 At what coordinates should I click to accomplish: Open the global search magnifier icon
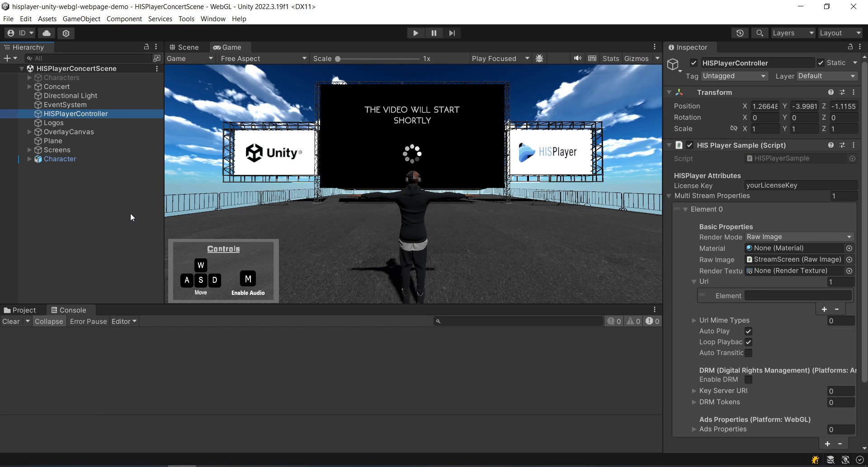click(759, 33)
